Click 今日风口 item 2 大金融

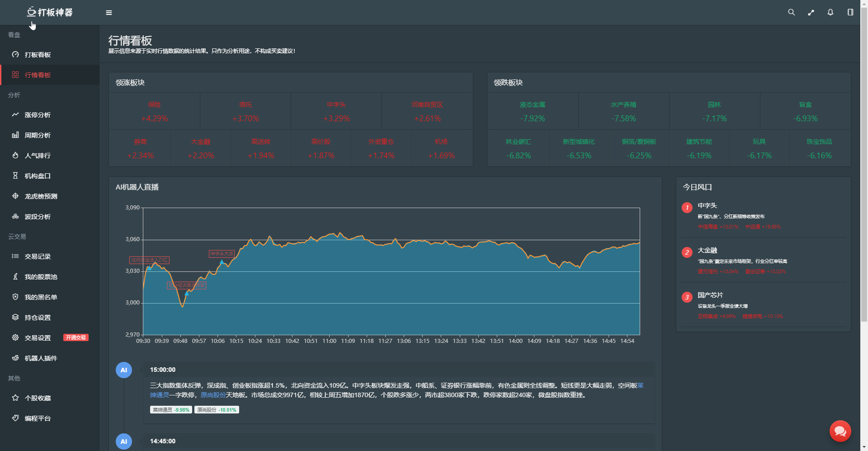[764, 260]
